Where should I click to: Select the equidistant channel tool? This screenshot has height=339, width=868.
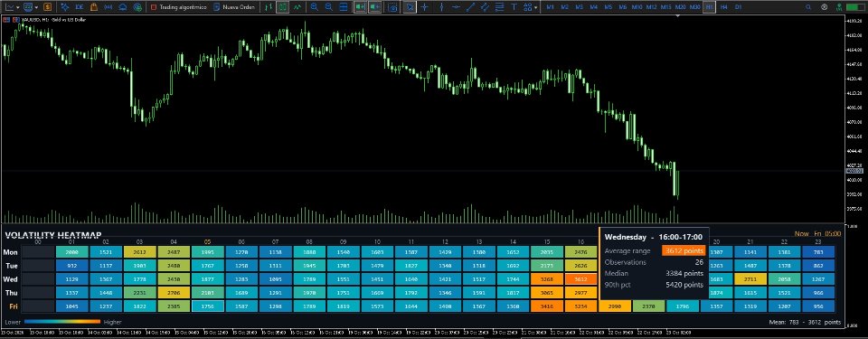pos(485,7)
